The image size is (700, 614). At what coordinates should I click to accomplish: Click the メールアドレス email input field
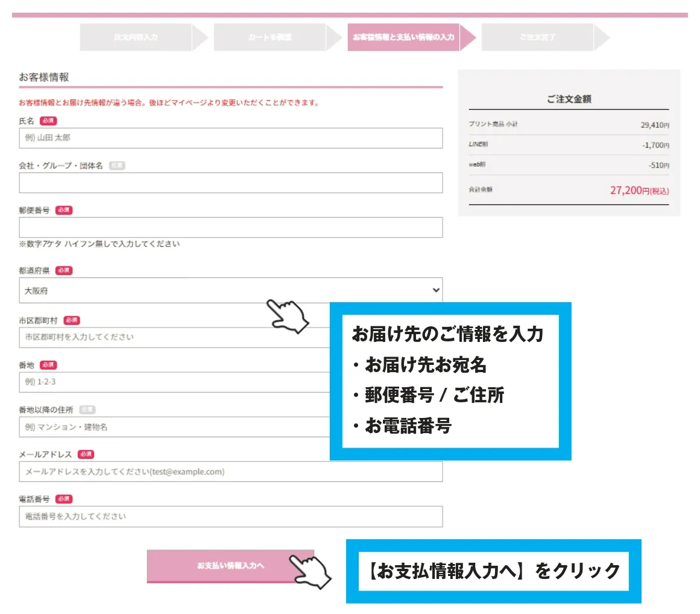[x=230, y=472]
